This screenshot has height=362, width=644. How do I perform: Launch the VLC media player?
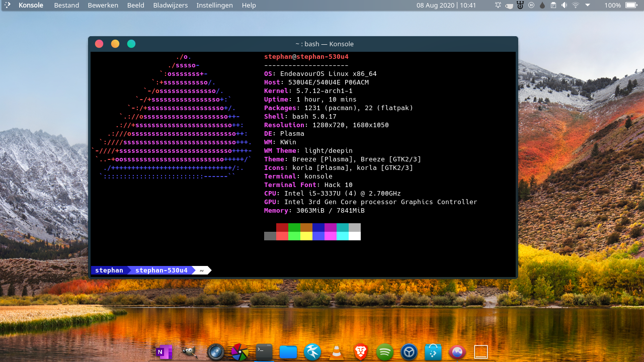[x=337, y=352]
